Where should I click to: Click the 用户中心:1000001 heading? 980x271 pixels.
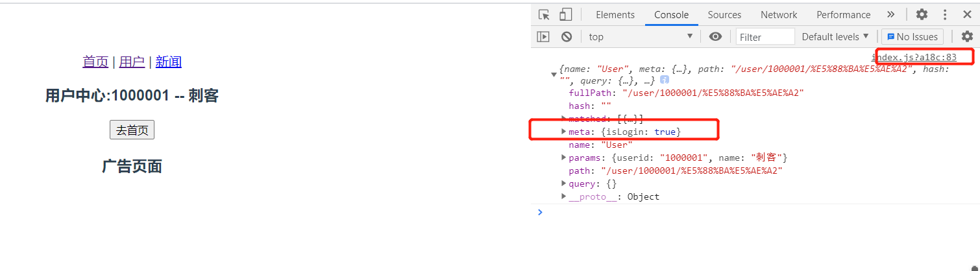[x=132, y=96]
